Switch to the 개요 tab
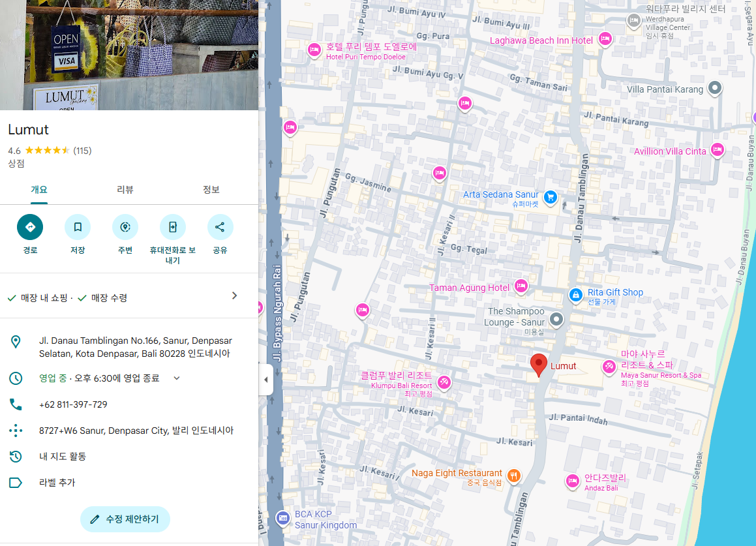This screenshot has height=546, width=756. (x=39, y=190)
